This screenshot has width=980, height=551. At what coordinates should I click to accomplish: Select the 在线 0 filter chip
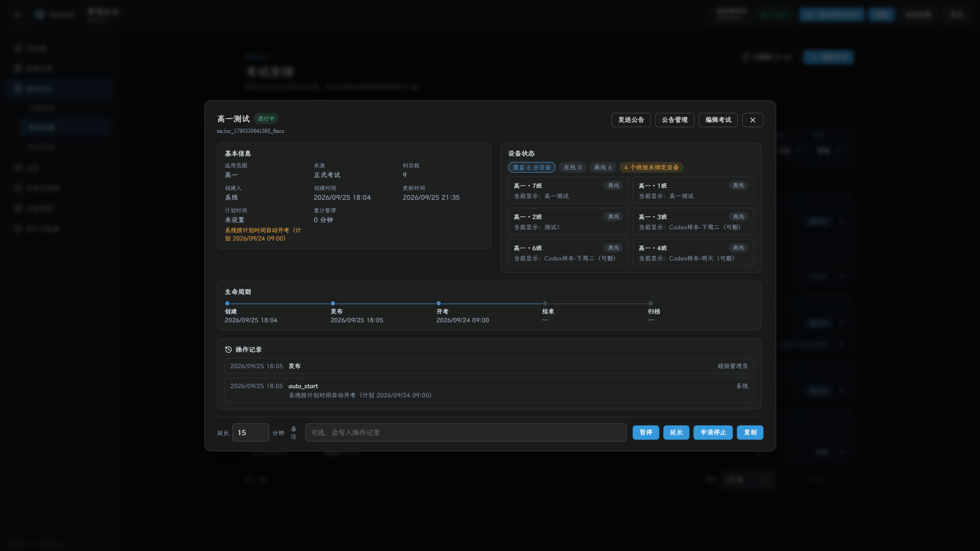tap(572, 167)
